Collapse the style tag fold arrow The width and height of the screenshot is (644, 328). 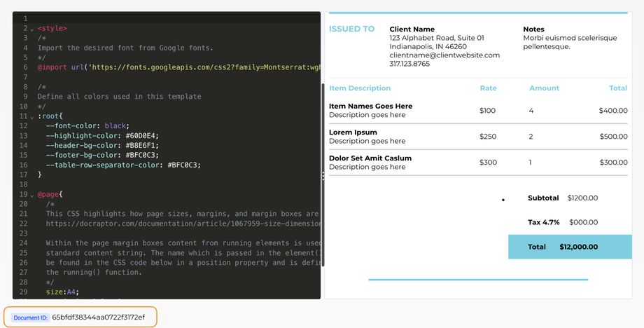[32, 29]
